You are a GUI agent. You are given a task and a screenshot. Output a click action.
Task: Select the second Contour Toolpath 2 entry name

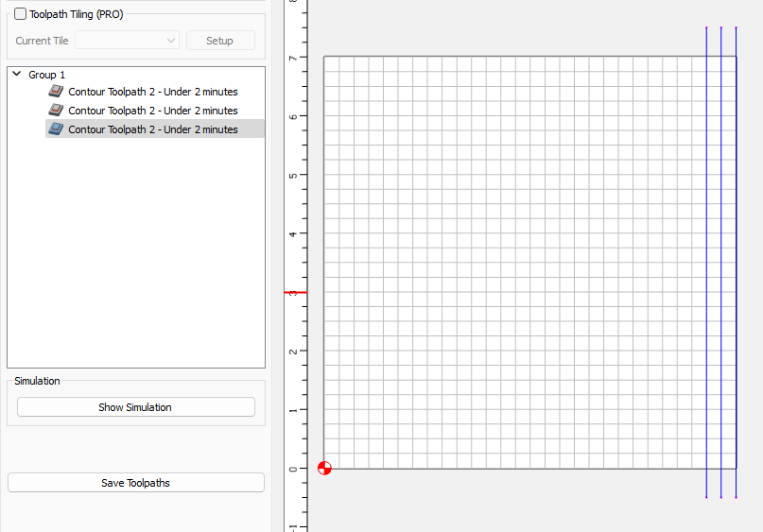pos(152,111)
